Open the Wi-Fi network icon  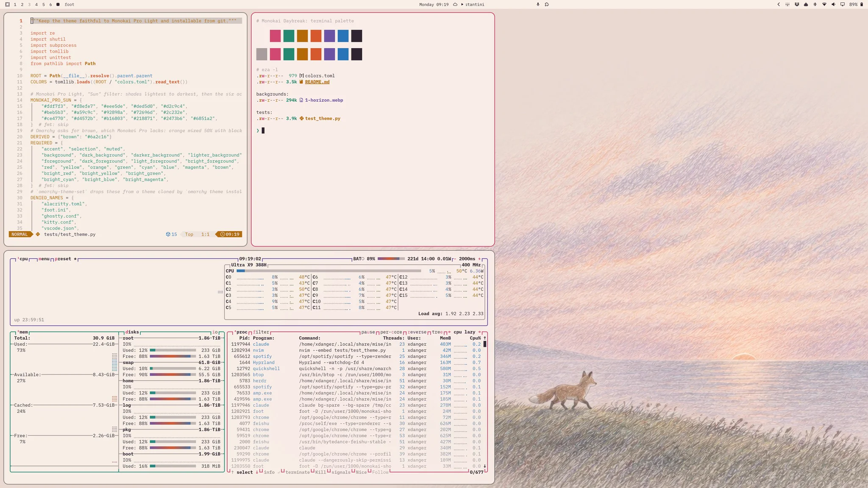824,5
